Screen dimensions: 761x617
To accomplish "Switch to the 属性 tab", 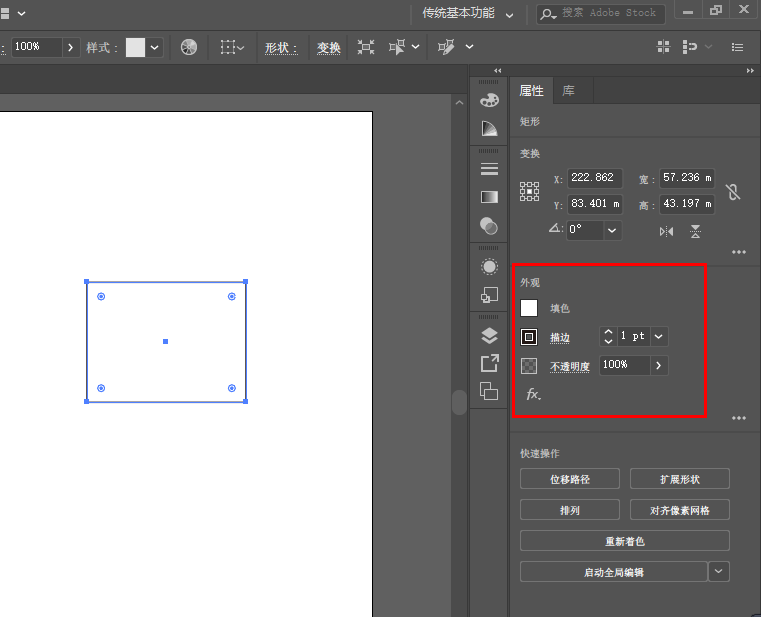I will (531, 91).
